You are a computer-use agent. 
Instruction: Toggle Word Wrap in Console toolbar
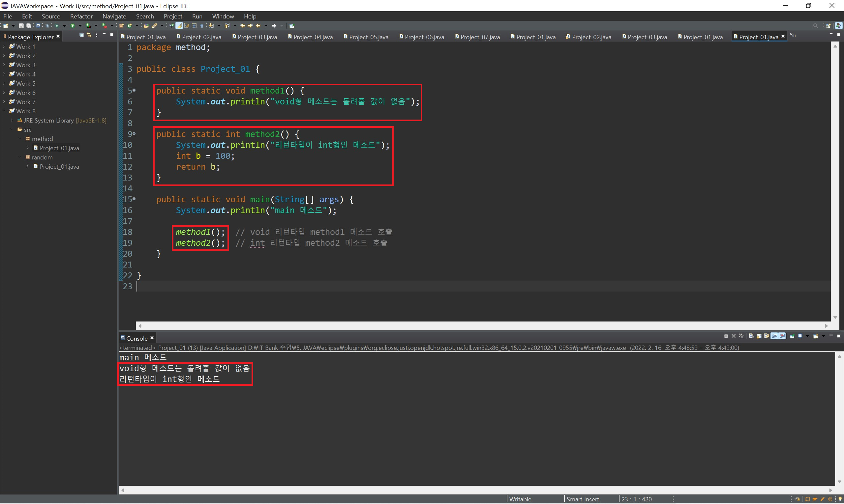tap(767, 336)
